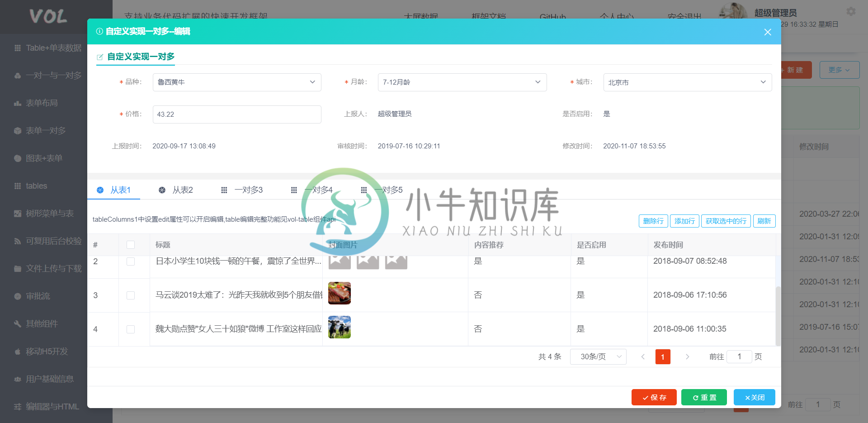Image resolution: width=868 pixels, height=423 pixels.
Task: Click the 一对一与一对多 sidebar icon
Action: pyautogui.click(x=18, y=76)
